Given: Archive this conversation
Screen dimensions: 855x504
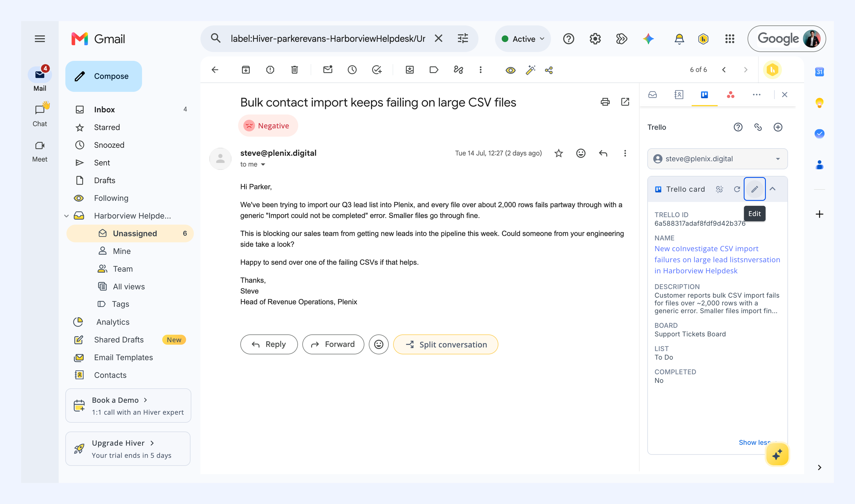Looking at the screenshot, I should click(246, 70).
